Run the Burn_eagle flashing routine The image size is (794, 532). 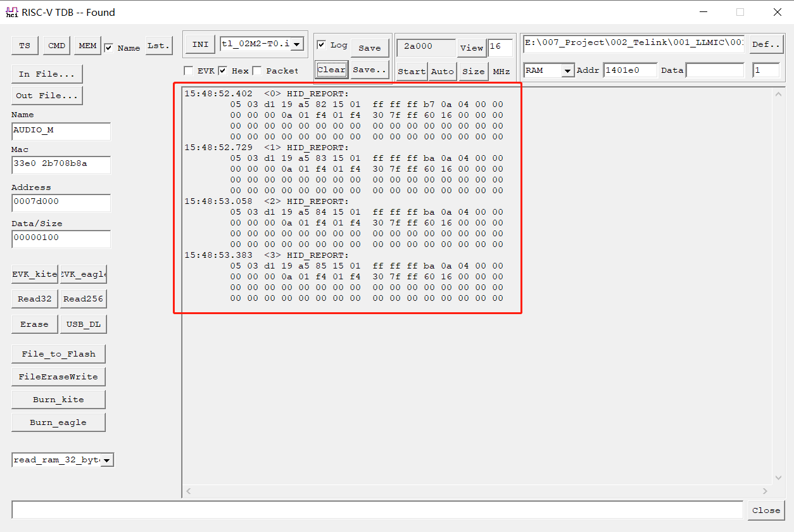58,422
